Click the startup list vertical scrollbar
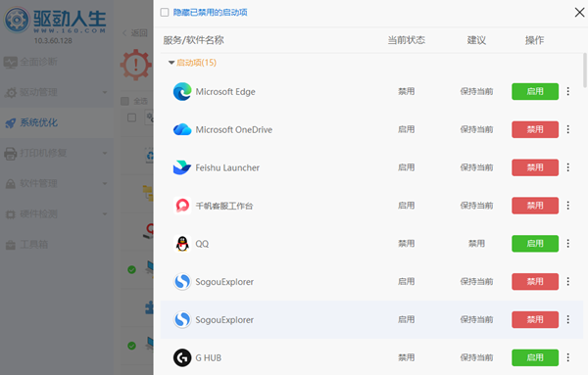The width and height of the screenshot is (588, 375). click(x=585, y=70)
